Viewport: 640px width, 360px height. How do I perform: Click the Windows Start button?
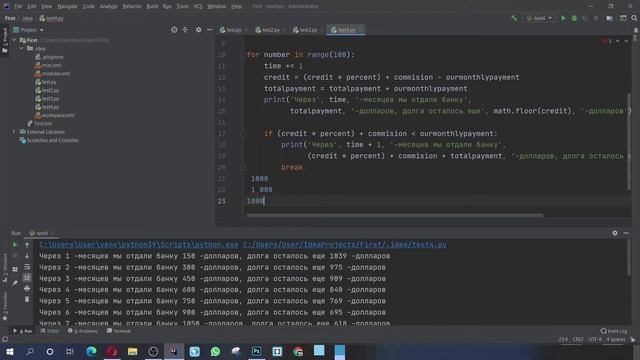coord(9,351)
